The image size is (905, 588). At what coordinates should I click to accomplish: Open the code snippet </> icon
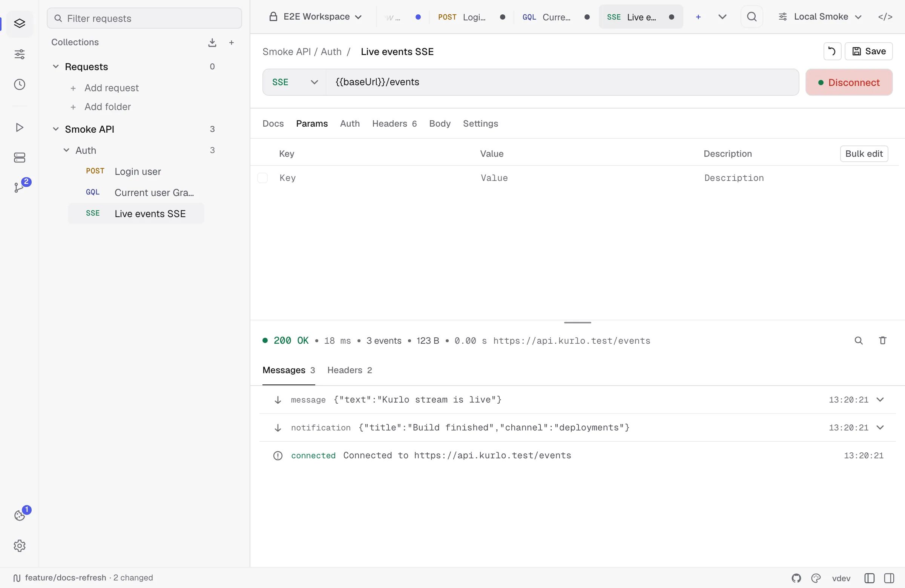pyautogui.click(x=885, y=17)
